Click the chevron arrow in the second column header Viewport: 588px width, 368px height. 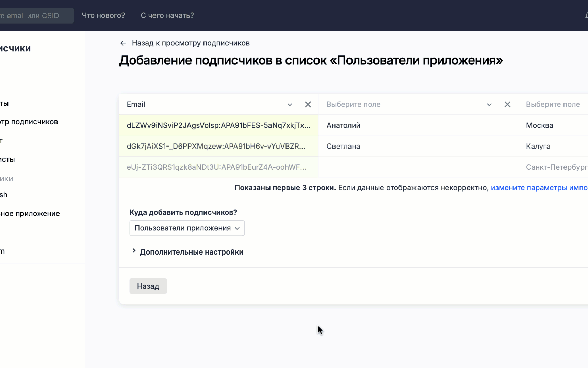pos(489,105)
